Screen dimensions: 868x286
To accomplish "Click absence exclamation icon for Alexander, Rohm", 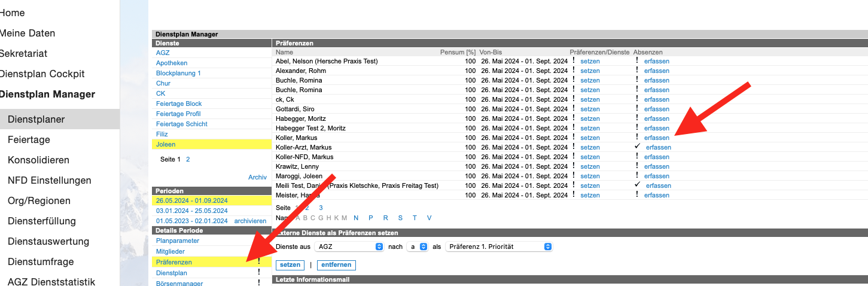I will (637, 71).
